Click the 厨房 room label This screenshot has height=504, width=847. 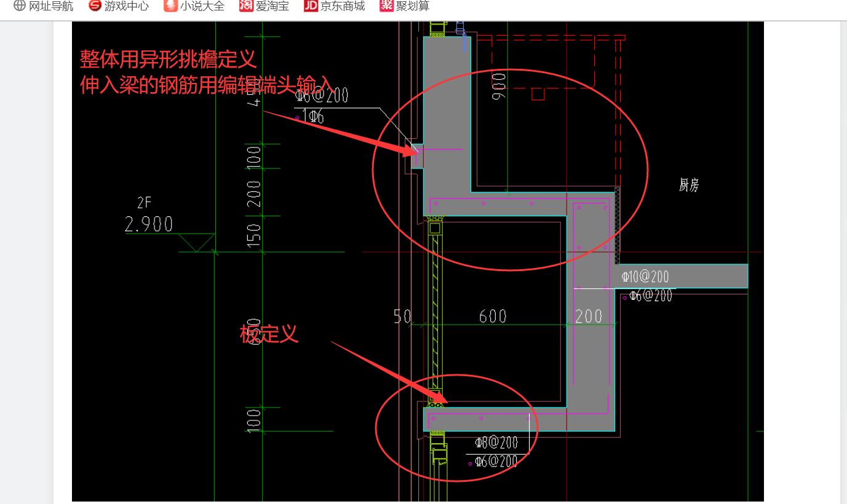click(689, 185)
